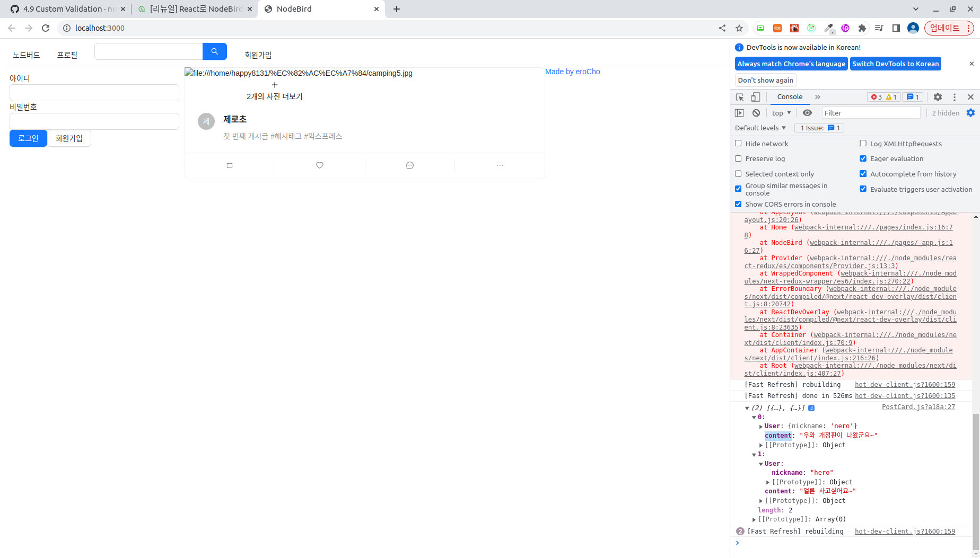Click the blue 로그인 button

click(x=28, y=138)
